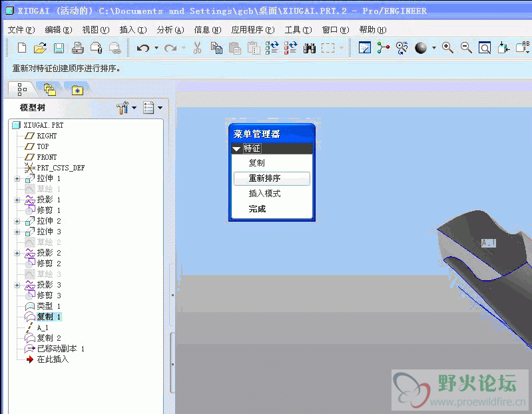Select 已移动副本 1 in tree

(x=61, y=349)
